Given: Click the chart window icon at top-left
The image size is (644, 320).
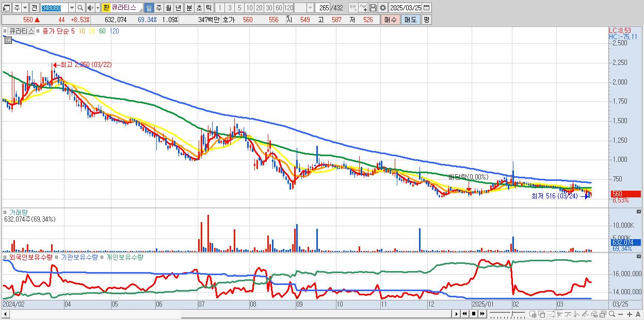Looking at the screenshot, I should [7, 8].
